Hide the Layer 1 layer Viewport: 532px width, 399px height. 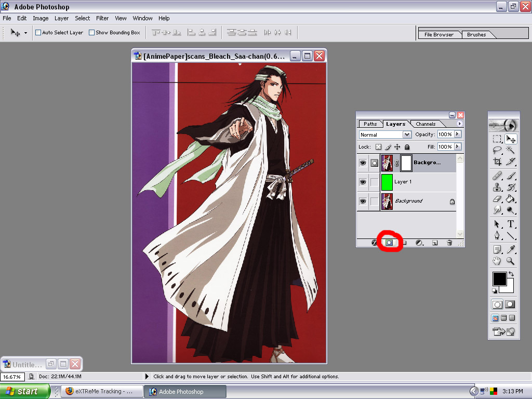pyautogui.click(x=363, y=182)
